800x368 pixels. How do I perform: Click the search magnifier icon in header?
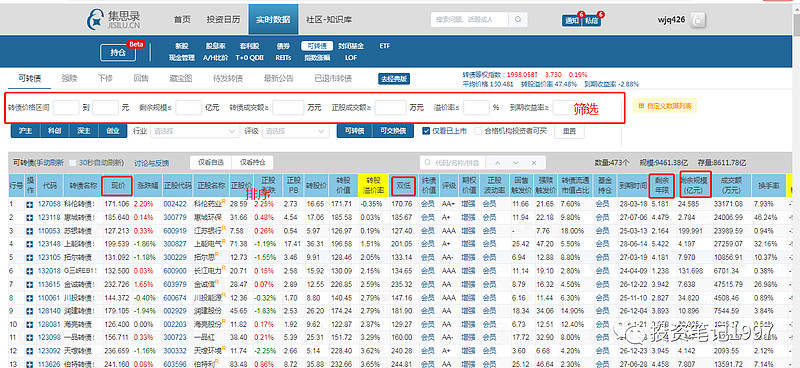click(x=517, y=19)
